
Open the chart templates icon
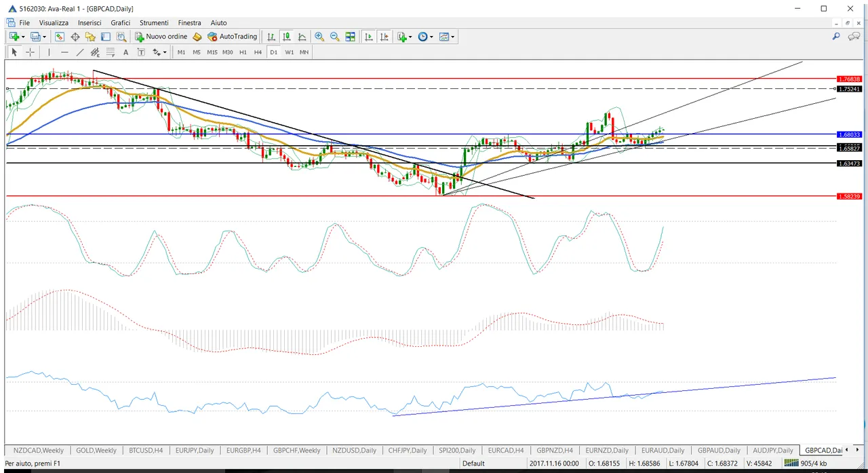pos(444,37)
